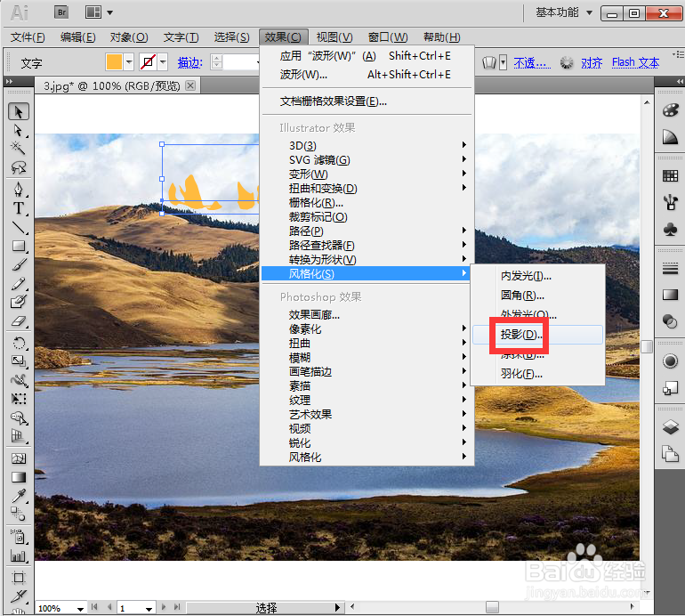Select the Lasso tool
This screenshot has width=685, height=616.
coord(19,167)
